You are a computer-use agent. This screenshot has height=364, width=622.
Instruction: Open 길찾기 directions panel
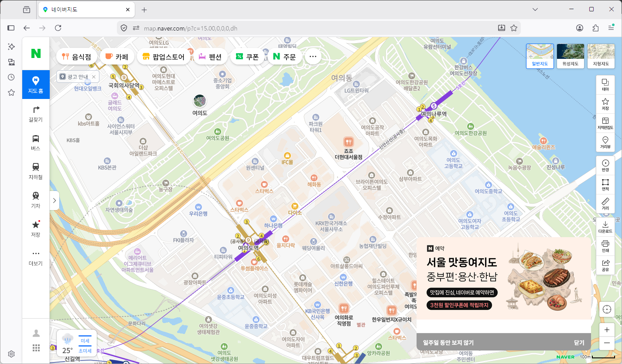point(36,113)
